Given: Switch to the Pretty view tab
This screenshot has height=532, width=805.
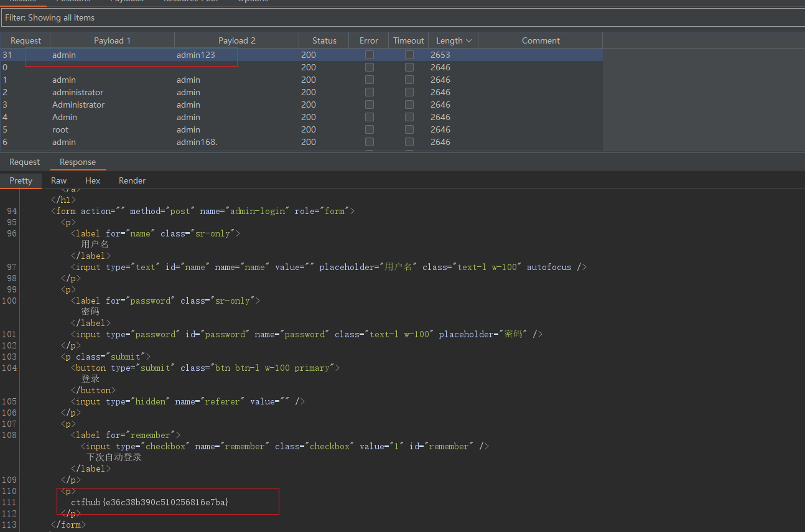Looking at the screenshot, I should coord(21,180).
